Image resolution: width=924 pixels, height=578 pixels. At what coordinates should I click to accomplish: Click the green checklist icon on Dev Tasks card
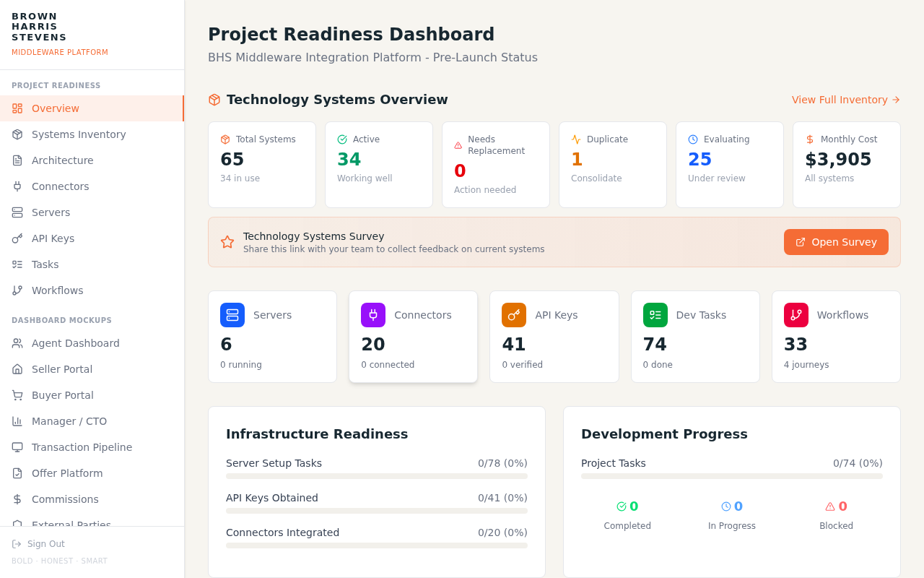pos(655,314)
